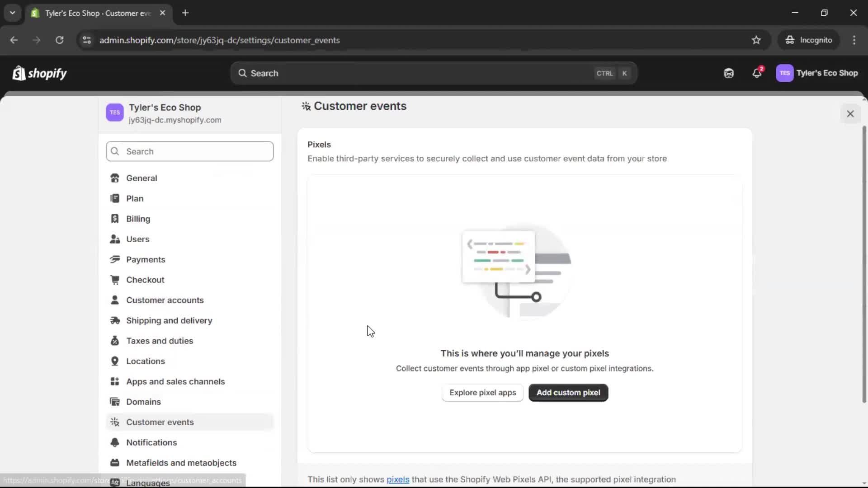Image resolution: width=868 pixels, height=488 pixels.
Task: Open Checkout settings via the cart icon
Action: pos(115,280)
